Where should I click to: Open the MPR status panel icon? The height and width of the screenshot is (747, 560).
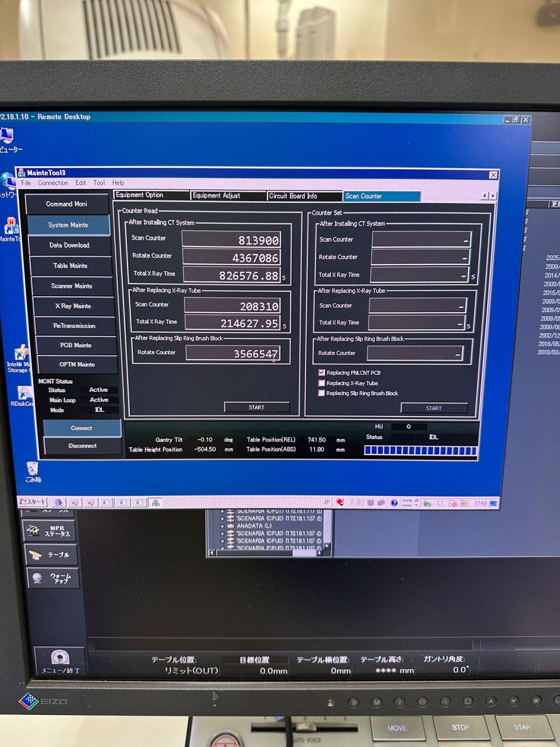51,531
